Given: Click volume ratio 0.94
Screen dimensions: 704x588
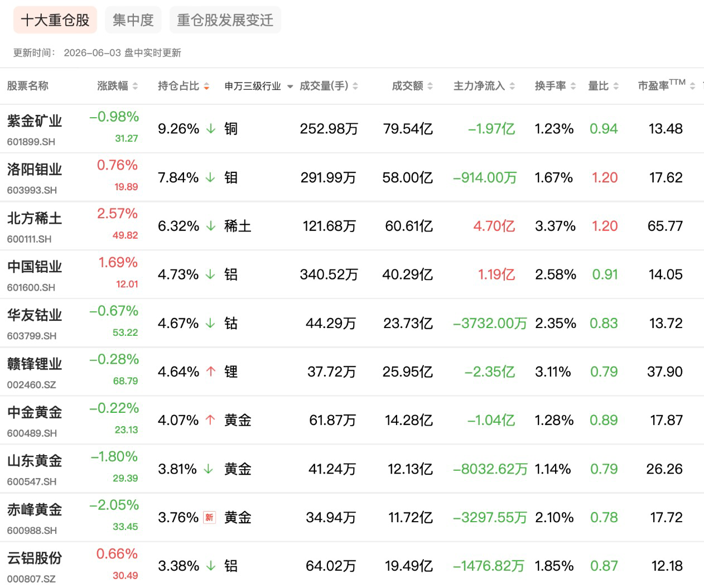Looking at the screenshot, I should (x=604, y=129).
